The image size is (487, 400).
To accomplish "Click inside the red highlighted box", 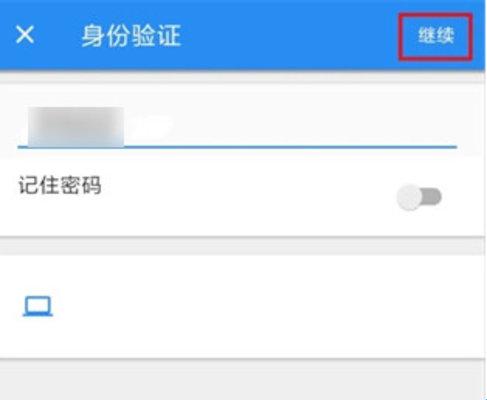I will pos(436,37).
